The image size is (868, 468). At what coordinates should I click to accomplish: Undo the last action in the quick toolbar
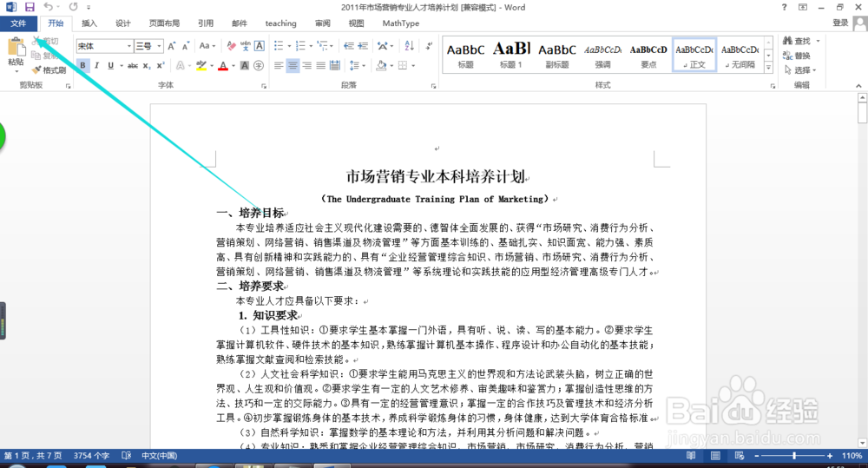coord(48,7)
